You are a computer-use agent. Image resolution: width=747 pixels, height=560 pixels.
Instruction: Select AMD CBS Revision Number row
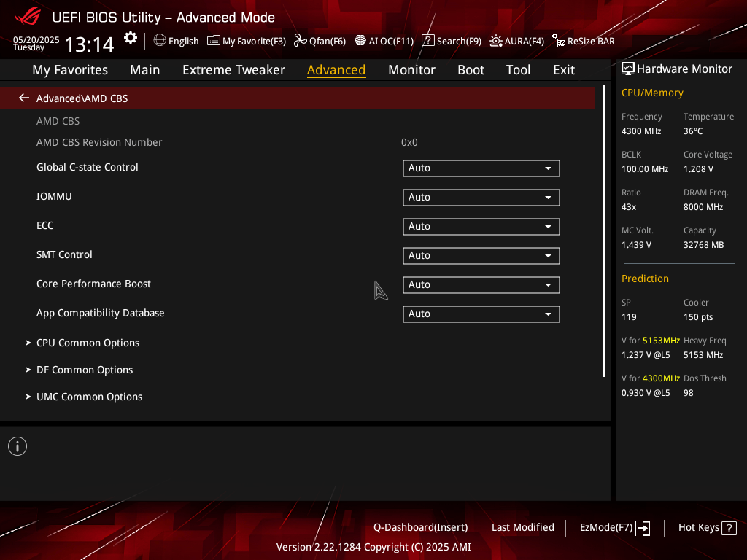298,142
